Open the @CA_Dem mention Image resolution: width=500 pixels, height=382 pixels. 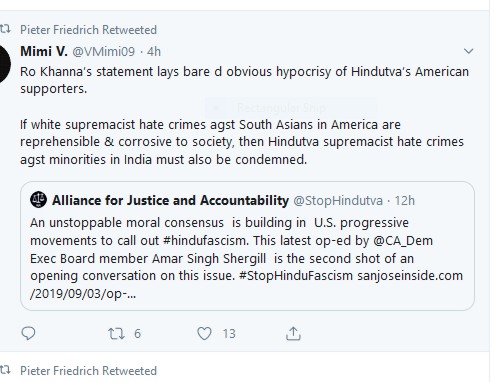coord(403,241)
